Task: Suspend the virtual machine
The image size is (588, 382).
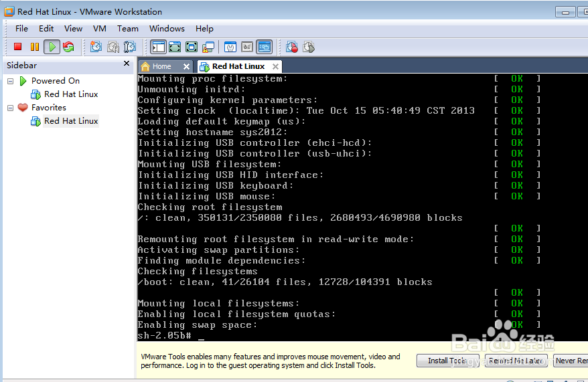Action: [x=35, y=47]
